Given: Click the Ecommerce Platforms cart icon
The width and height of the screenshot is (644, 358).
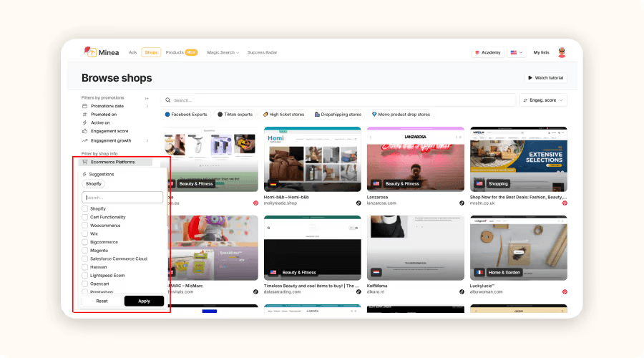Looking at the screenshot, I should [84, 162].
